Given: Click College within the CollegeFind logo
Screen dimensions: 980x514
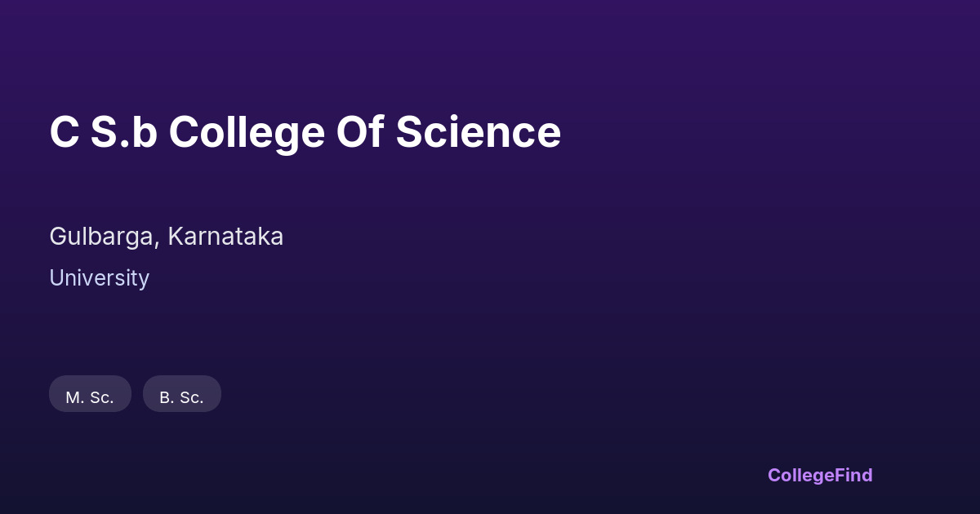Looking at the screenshot, I should 801,475.
